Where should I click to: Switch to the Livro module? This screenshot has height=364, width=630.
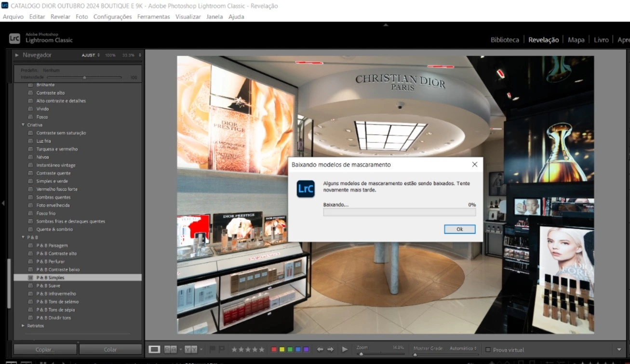point(601,40)
